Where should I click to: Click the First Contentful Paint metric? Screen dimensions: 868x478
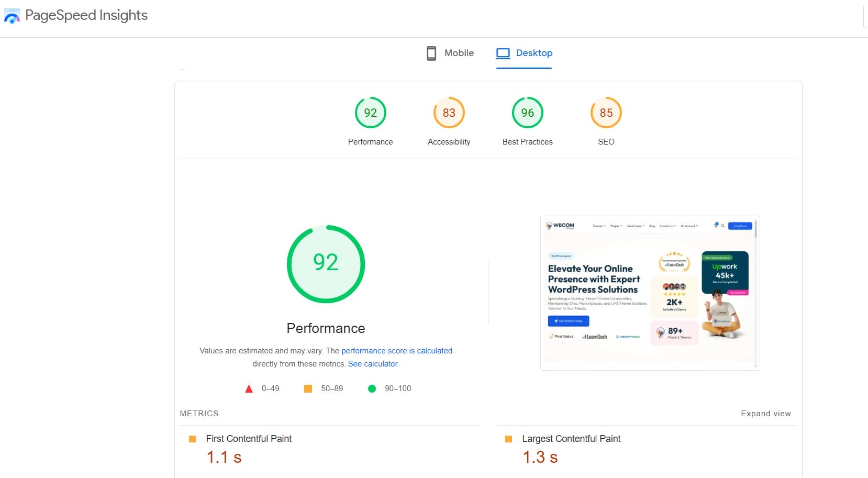249,439
